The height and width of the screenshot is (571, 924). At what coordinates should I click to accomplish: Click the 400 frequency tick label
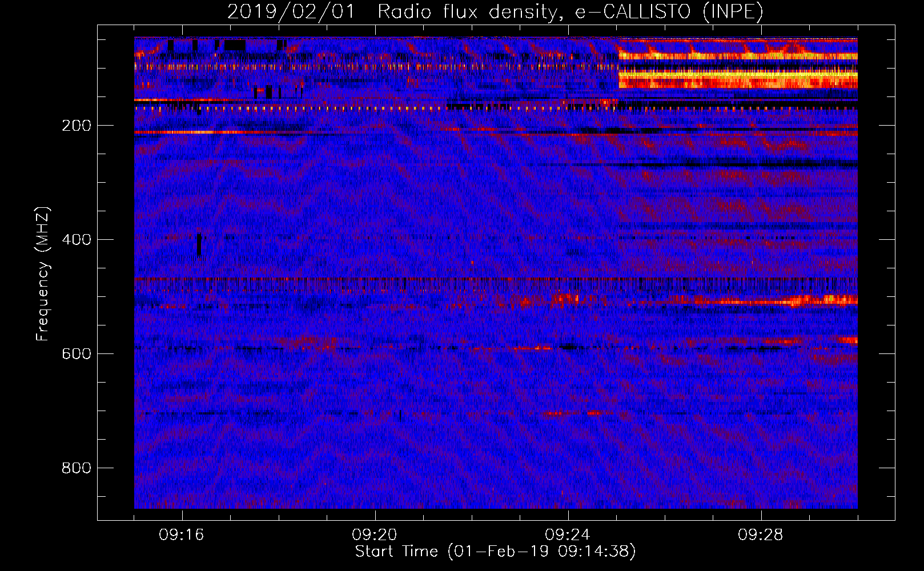pos(77,240)
